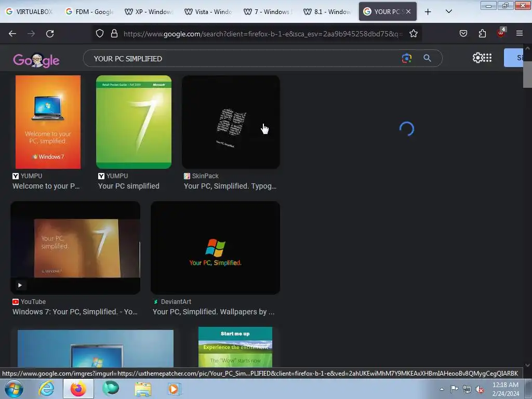The width and height of the screenshot is (532, 399).
Task: Switch to the FDM - Google tab
Action: [x=89, y=11]
